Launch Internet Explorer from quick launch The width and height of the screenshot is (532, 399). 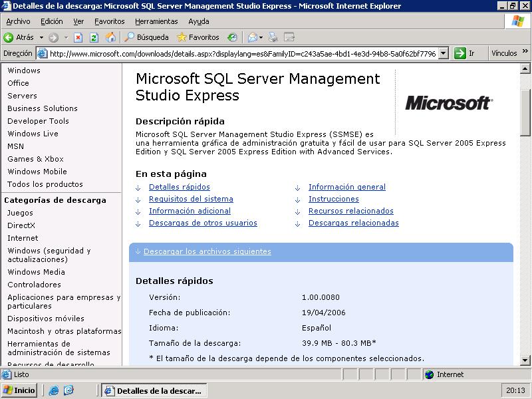(x=53, y=390)
